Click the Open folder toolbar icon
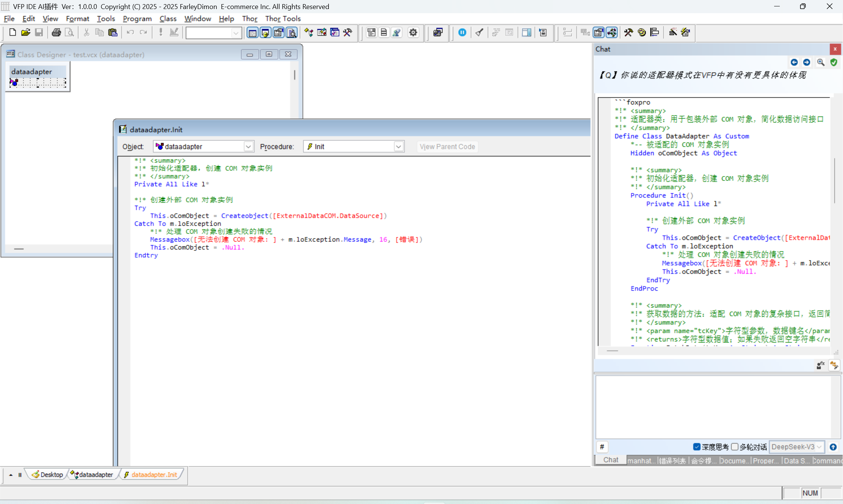This screenshot has width=843, height=504. (25, 32)
